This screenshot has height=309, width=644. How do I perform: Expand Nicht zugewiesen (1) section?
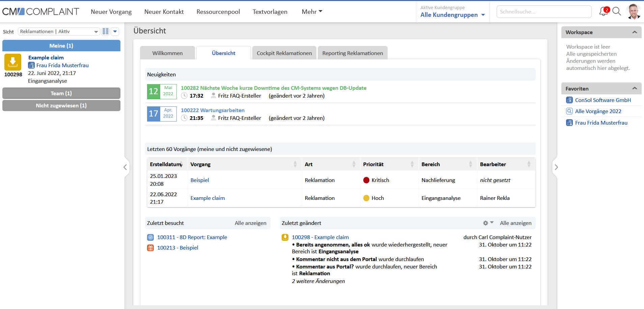[x=61, y=105]
